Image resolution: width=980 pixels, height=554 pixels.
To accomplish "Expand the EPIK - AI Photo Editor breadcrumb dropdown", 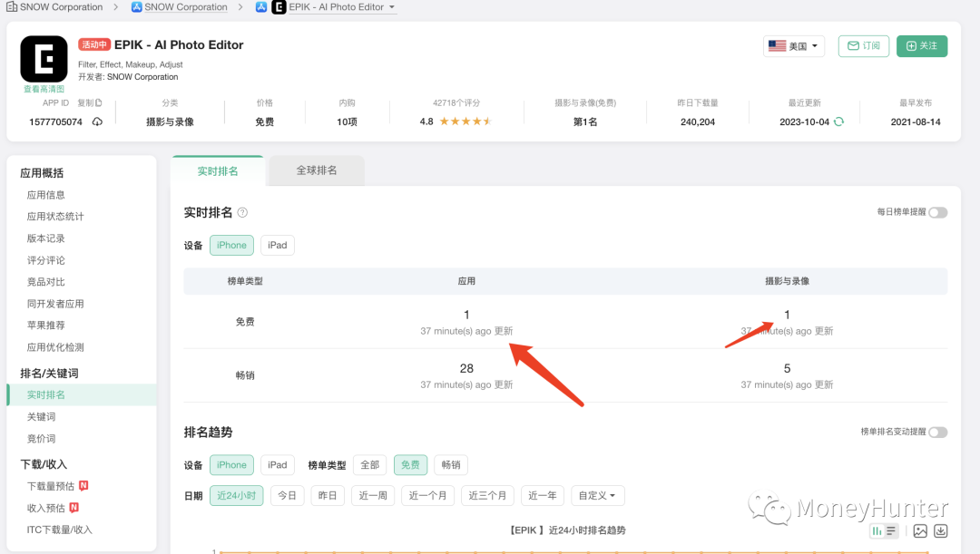I will [x=390, y=7].
